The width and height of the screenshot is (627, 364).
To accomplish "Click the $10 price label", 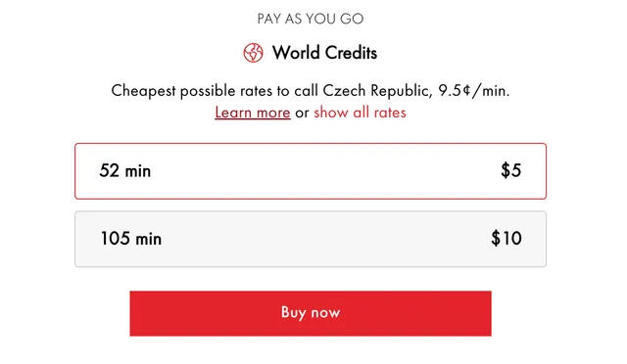I will click(506, 239).
